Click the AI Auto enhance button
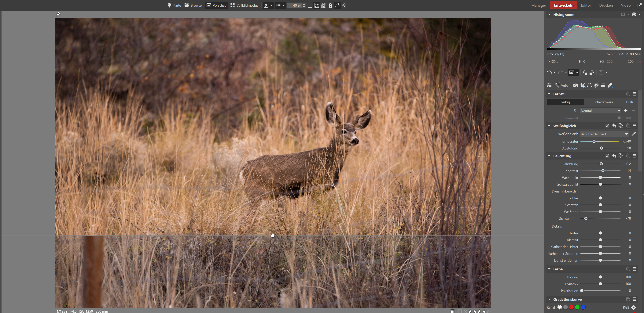The height and width of the screenshot is (313, 644). (x=561, y=85)
